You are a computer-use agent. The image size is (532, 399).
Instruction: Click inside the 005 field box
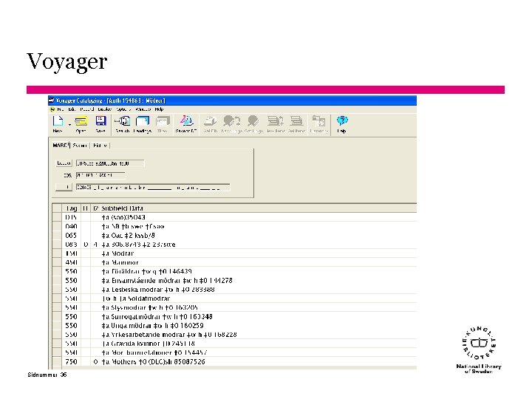(x=100, y=175)
